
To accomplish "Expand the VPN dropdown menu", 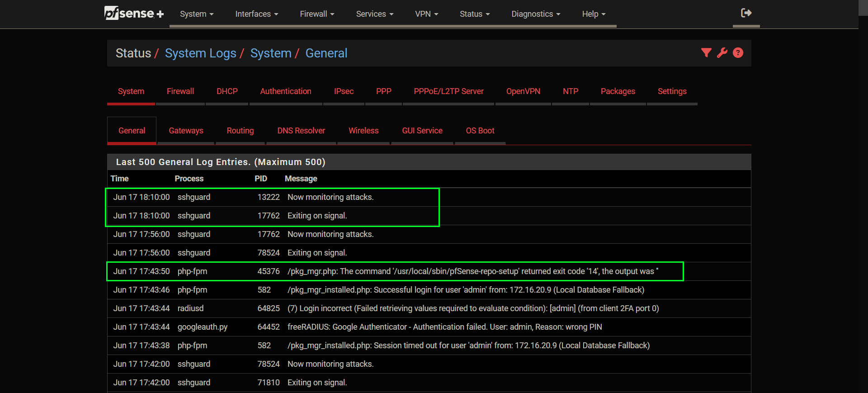I will point(427,14).
